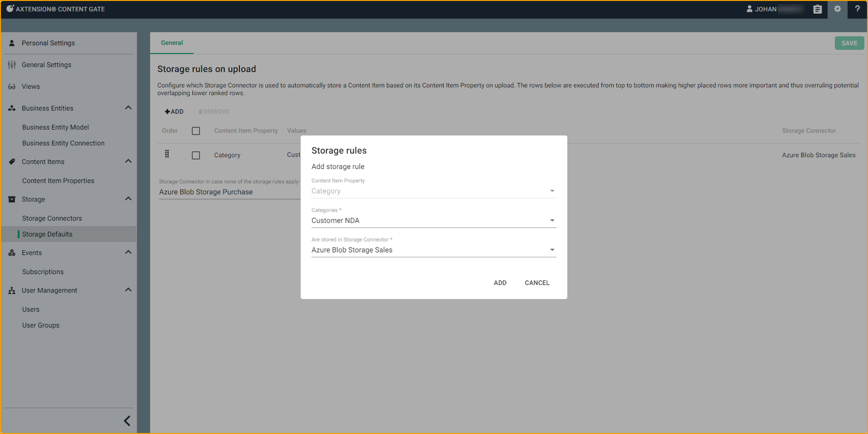Click the Storage Connector column header
868x434 pixels.
[x=808, y=131]
